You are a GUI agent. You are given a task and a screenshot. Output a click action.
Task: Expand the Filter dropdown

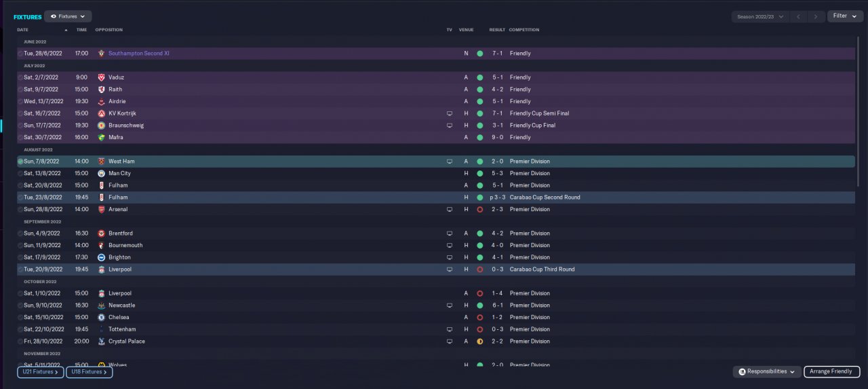pyautogui.click(x=845, y=16)
